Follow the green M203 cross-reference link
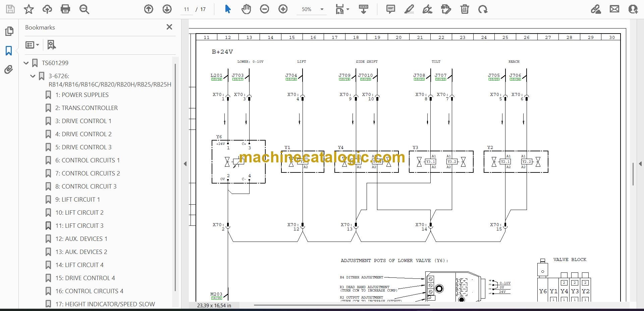The image size is (644, 311). pos(216,298)
